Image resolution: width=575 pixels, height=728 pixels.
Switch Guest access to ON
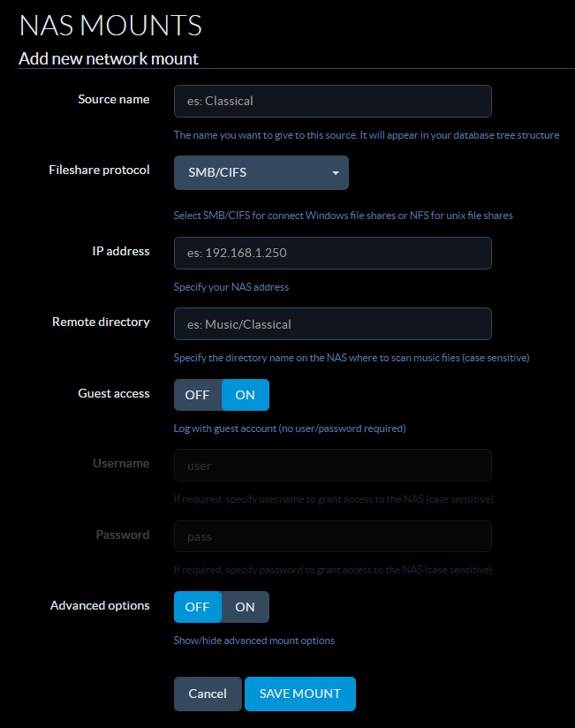pyautogui.click(x=245, y=395)
